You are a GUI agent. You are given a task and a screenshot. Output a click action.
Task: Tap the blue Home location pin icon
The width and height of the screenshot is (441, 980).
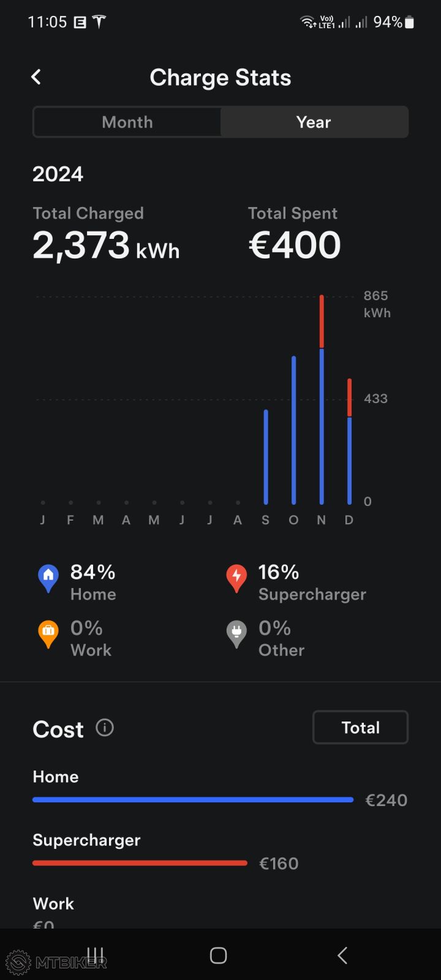[48, 578]
